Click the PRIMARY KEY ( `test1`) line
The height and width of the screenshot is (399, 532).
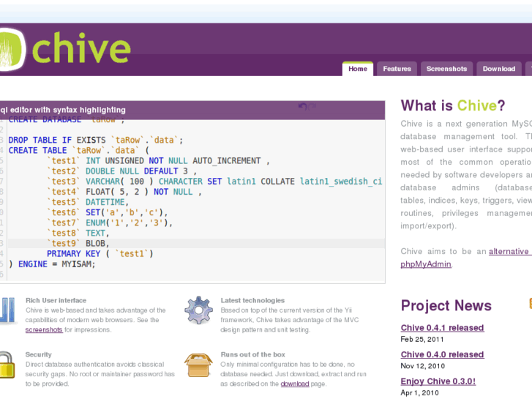tap(100, 254)
